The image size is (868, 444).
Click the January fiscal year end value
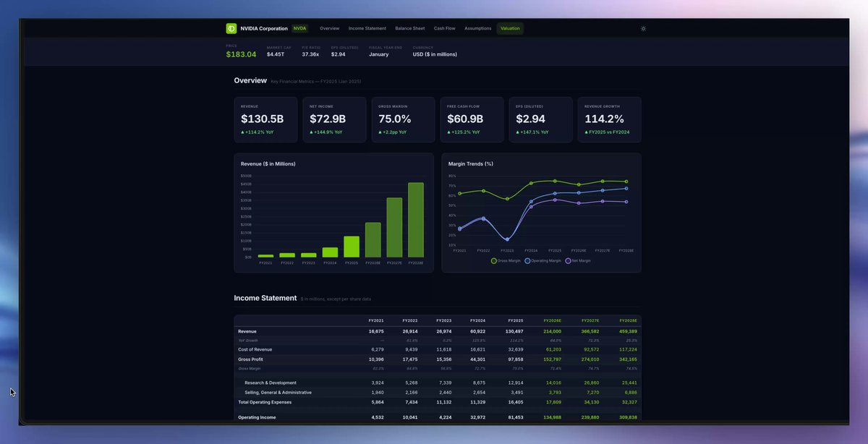click(379, 54)
